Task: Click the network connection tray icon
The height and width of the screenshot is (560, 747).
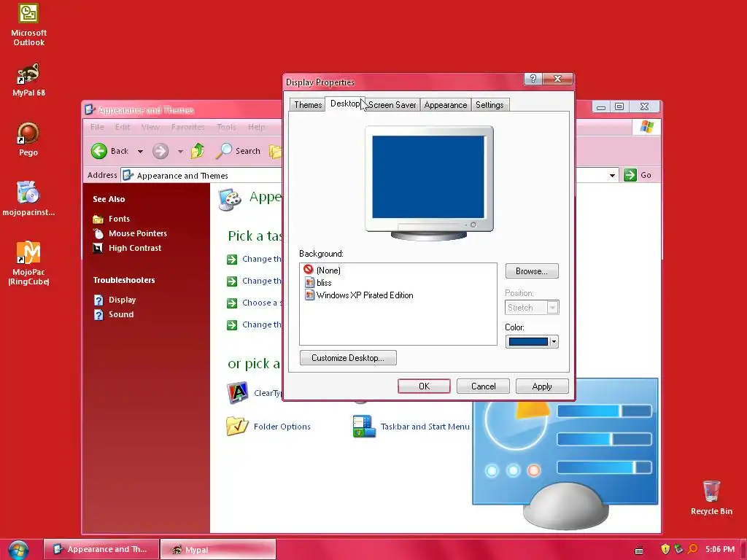Action: tap(679, 549)
